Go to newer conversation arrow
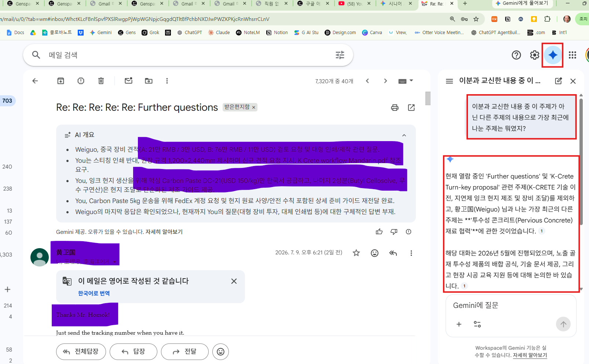This screenshot has width=589, height=364. click(x=367, y=81)
